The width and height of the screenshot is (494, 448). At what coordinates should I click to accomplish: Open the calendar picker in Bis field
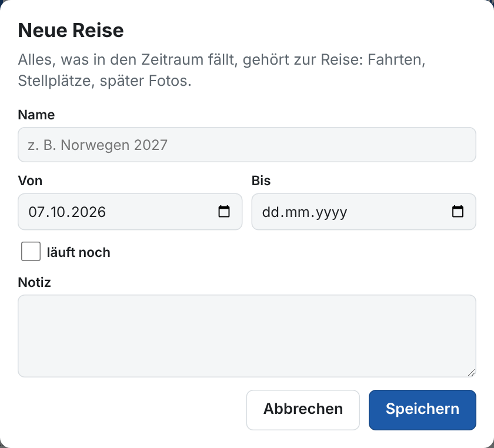(458, 212)
